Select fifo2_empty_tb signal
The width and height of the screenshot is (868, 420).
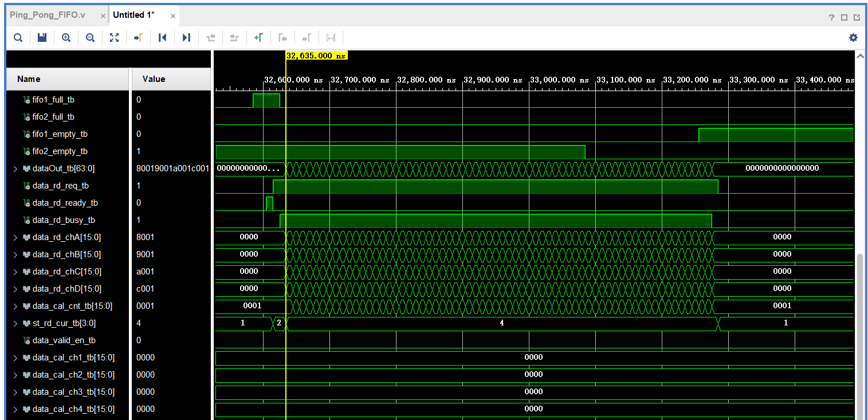pyautogui.click(x=60, y=151)
